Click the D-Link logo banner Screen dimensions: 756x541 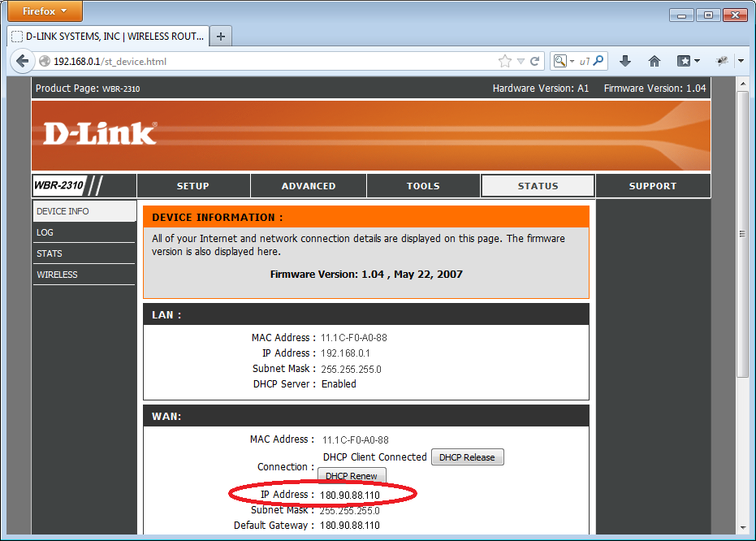coord(100,133)
